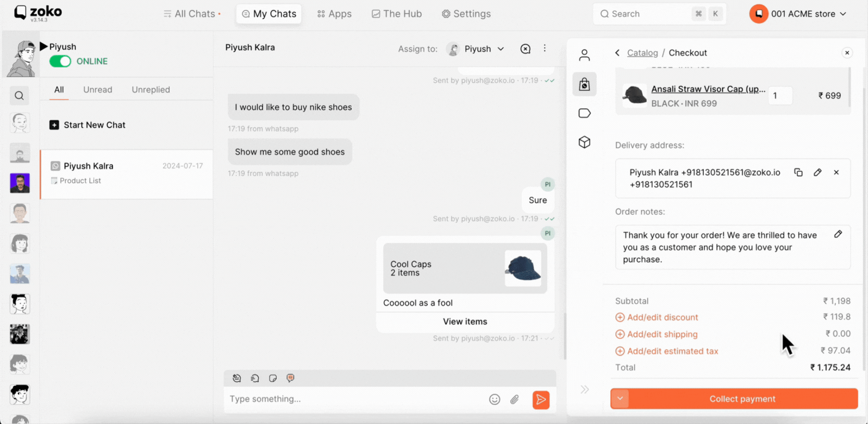Edit the cap quantity field showing 1
Viewport: 868px width, 424px height.
780,96
